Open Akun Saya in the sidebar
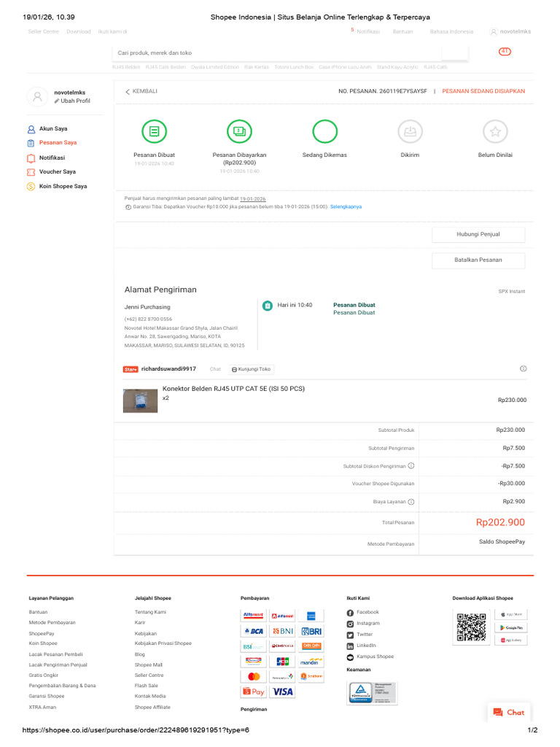Screen dimensions: 560x747 [x=52, y=128]
